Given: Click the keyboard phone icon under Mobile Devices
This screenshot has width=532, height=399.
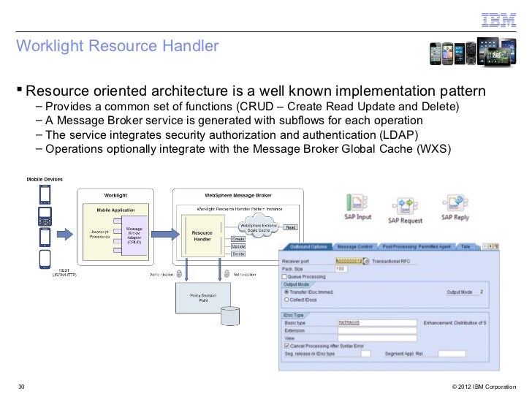Looking at the screenshot, I should click(x=45, y=216).
